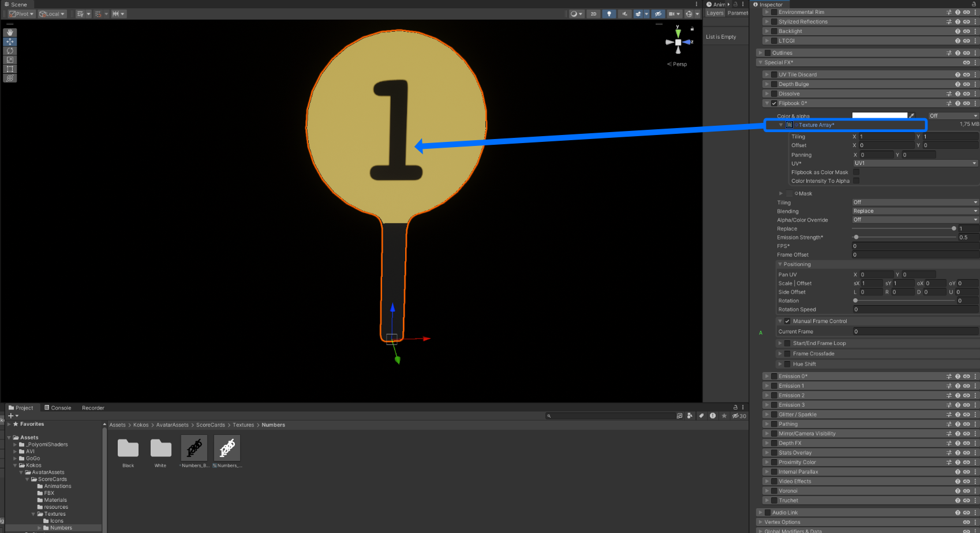Open the UV dropdown set to UV1
Screen dimensions: 980x533
(x=915, y=163)
